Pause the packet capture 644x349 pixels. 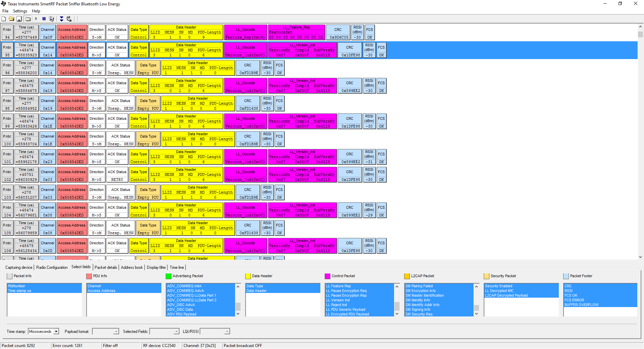[44, 19]
